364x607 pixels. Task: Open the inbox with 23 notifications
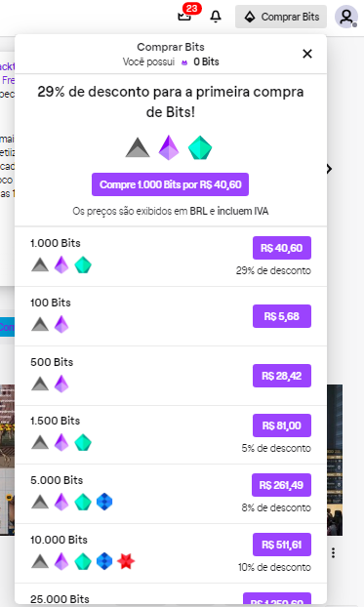click(x=184, y=17)
